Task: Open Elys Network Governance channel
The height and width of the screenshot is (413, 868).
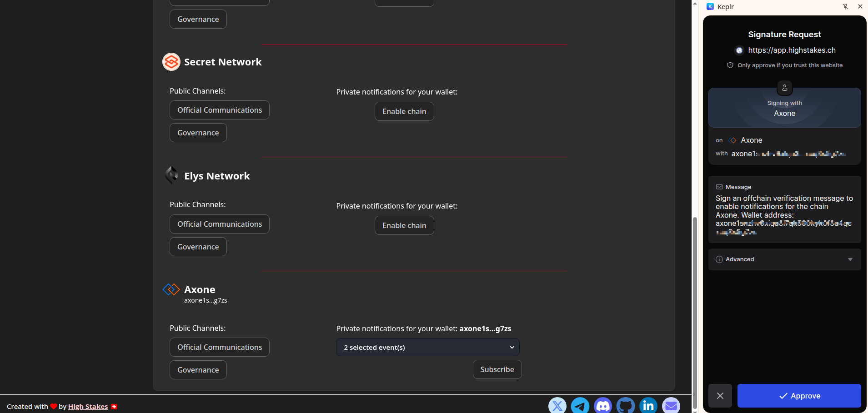Action: tap(198, 247)
